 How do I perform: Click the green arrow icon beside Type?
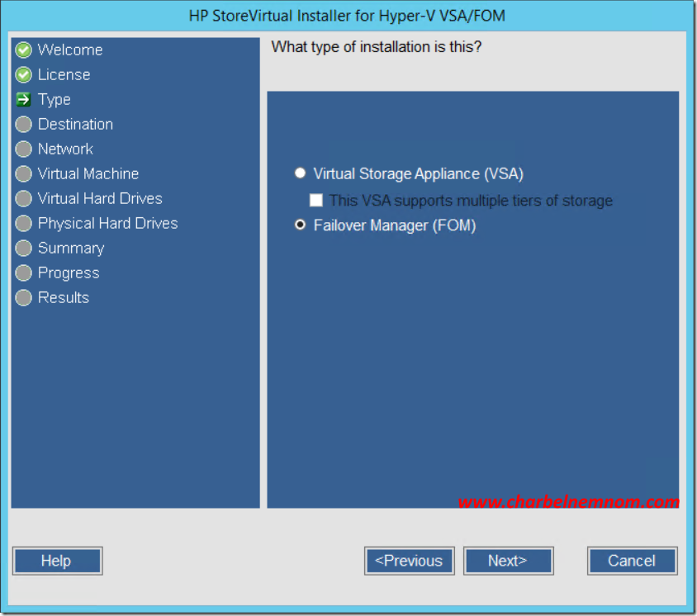[x=24, y=100]
